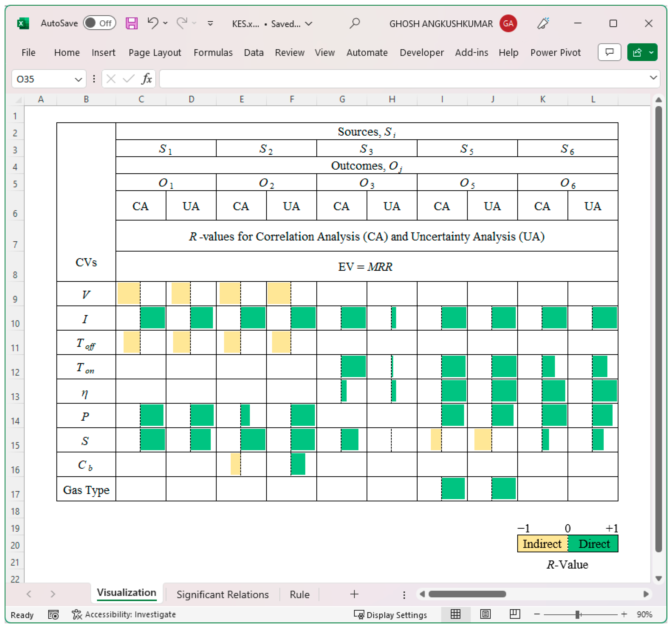Open the Share button dropdown
Screen dimensions: 672x628
[651, 52]
